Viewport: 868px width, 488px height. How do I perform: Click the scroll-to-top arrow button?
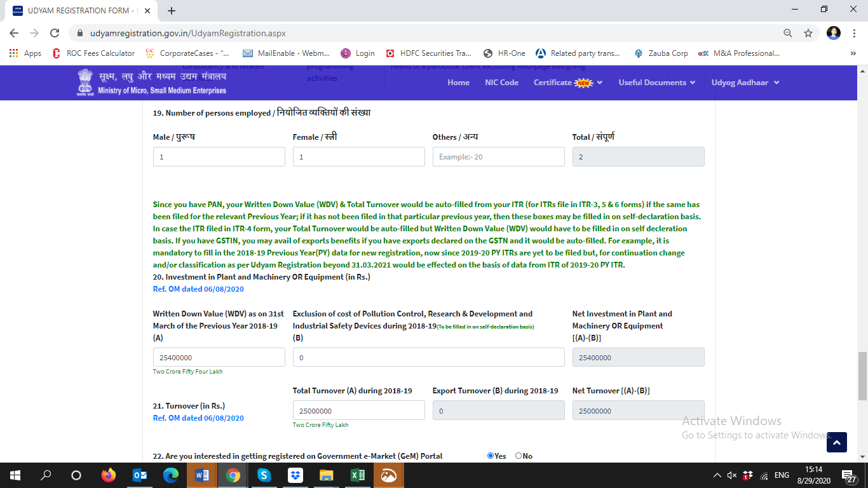coord(836,442)
